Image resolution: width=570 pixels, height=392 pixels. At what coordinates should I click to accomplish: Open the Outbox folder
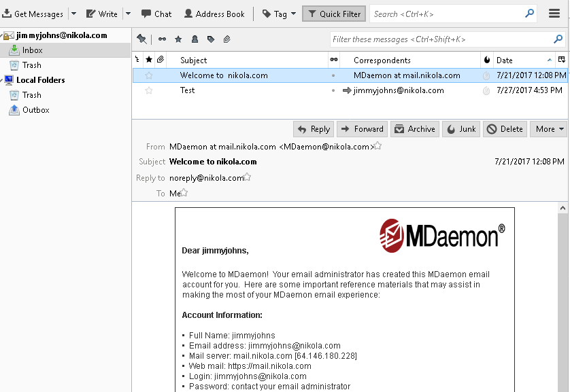pos(35,109)
